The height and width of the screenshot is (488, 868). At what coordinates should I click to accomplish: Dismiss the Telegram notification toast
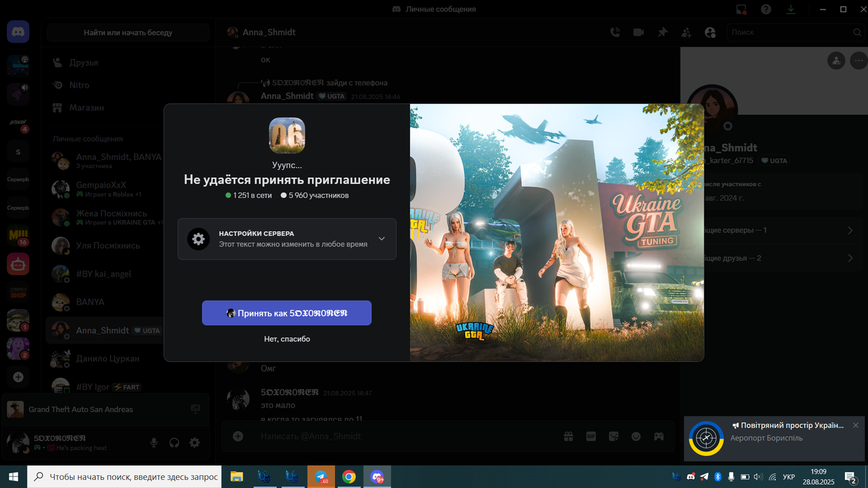click(856, 426)
